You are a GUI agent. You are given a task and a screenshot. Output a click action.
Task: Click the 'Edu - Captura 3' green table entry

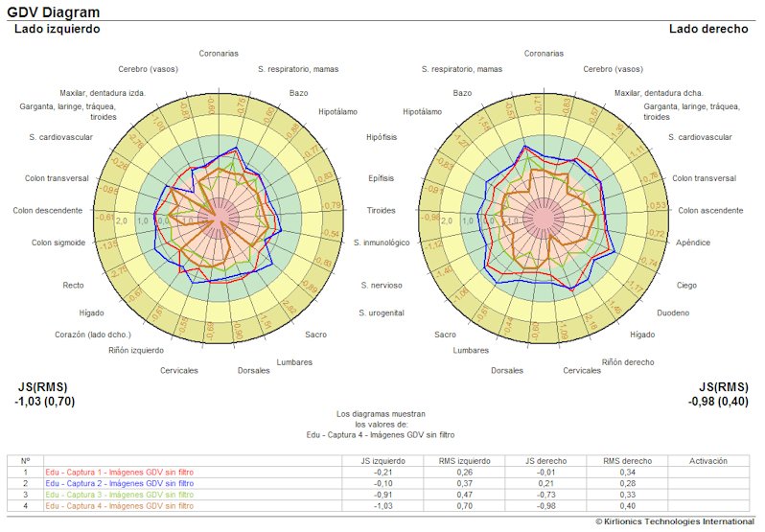point(119,495)
